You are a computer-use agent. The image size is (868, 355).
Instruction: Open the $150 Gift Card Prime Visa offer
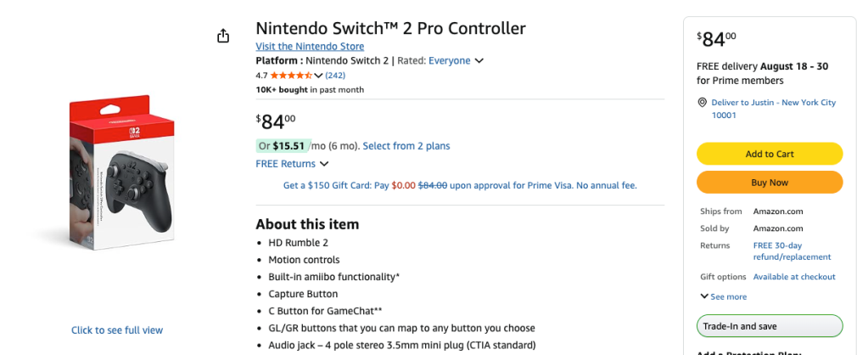coord(460,185)
